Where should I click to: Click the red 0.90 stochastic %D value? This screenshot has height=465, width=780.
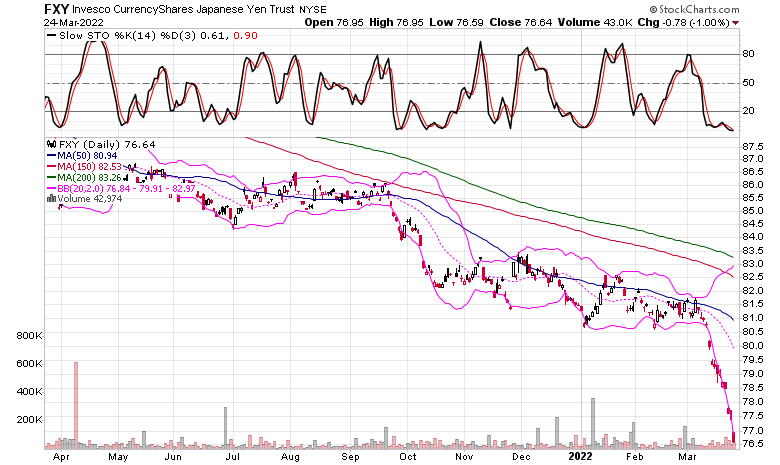pyautogui.click(x=245, y=36)
